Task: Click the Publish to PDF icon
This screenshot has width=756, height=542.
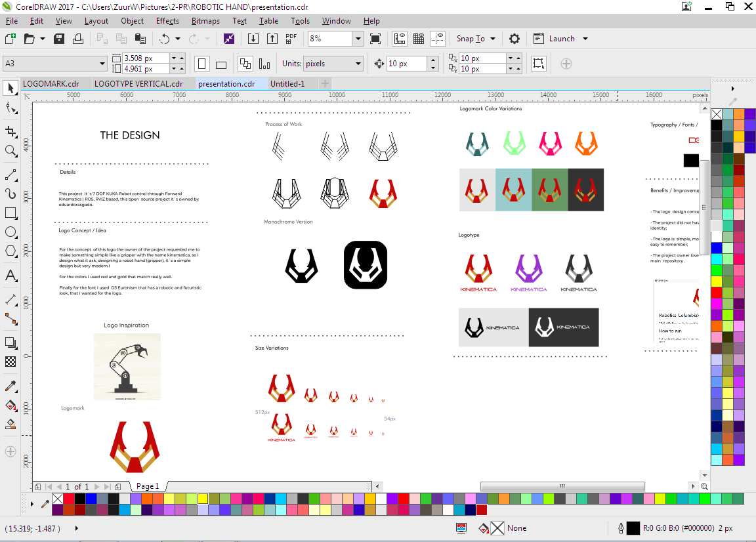Action: click(291, 39)
